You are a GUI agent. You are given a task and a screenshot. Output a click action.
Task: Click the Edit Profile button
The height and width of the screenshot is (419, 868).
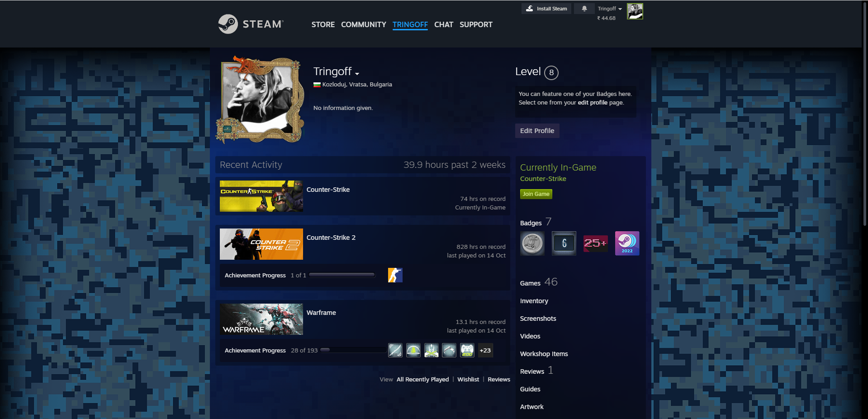tap(537, 131)
